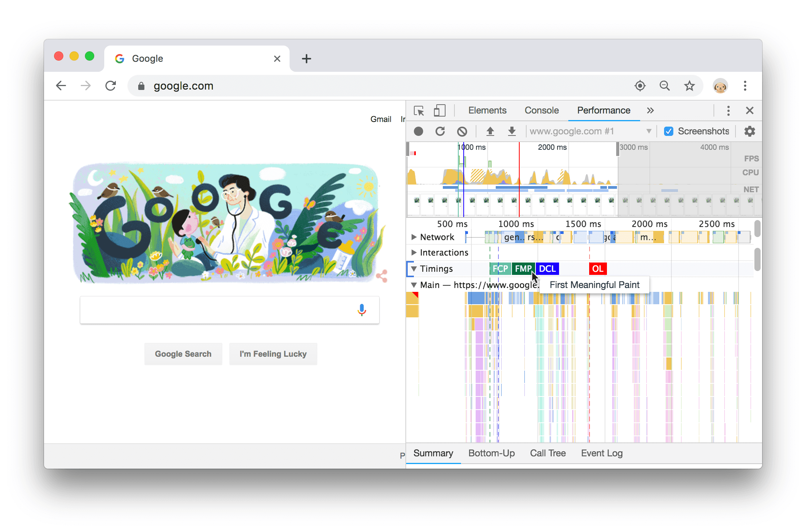Click the upload profile button
Image resolution: width=810 pixels, height=532 pixels.
(490, 130)
